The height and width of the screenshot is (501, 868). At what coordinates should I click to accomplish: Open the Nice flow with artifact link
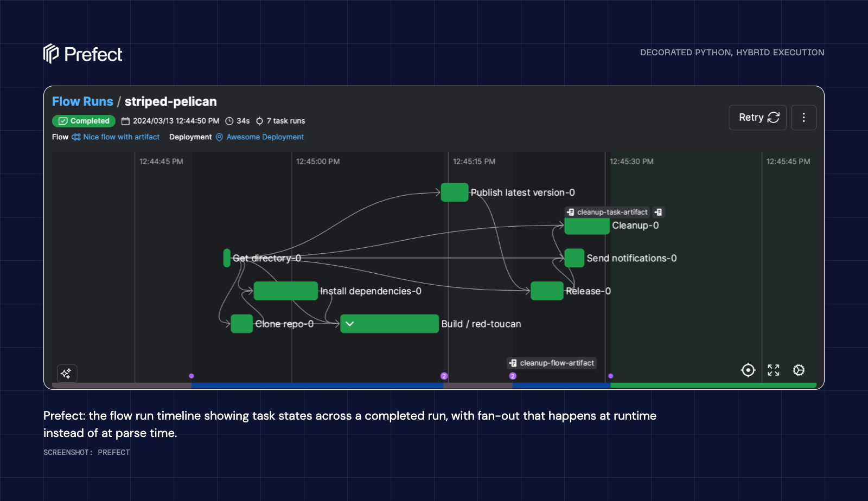(x=122, y=137)
